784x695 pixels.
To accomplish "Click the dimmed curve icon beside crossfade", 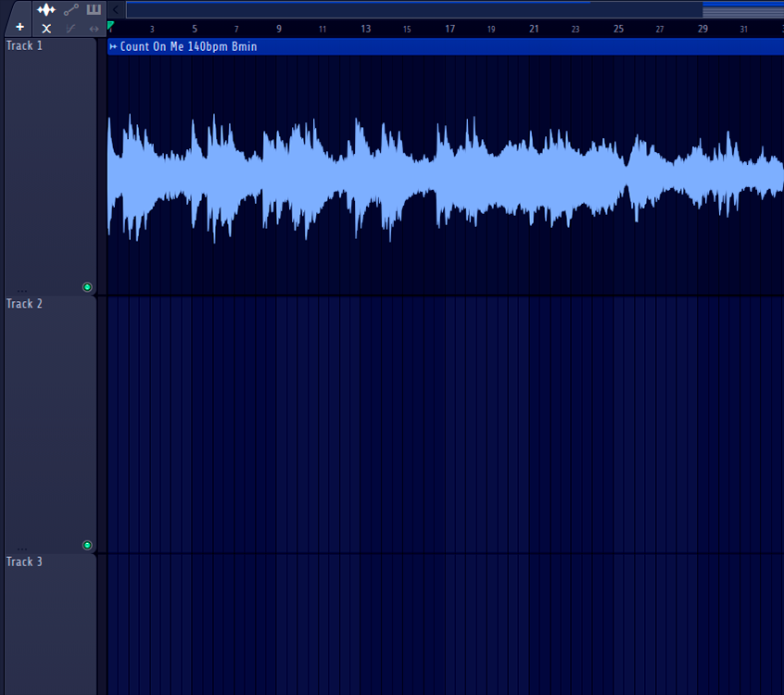I will tap(70, 29).
